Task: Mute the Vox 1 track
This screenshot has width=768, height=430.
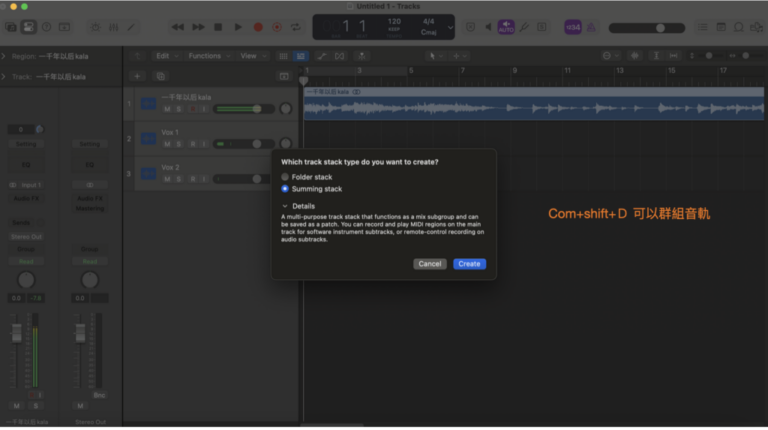Action: point(167,144)
